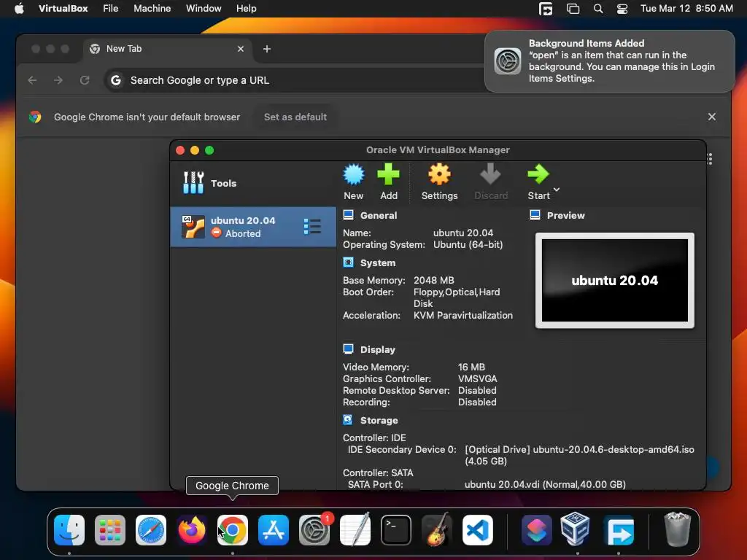This screenshot has height=560, width=747.
Task: Close the New Tab tab in Chrome
Action: point(241,49)
